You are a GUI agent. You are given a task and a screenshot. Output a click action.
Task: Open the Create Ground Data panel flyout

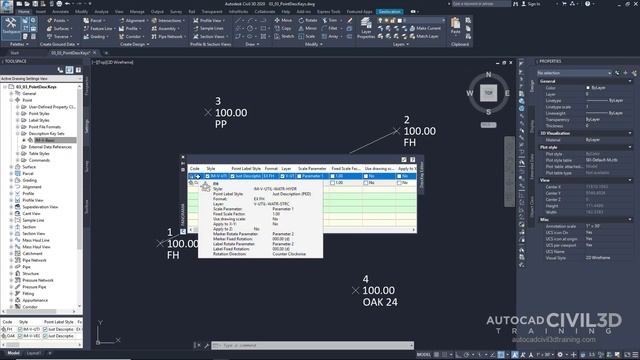[59, 44]
